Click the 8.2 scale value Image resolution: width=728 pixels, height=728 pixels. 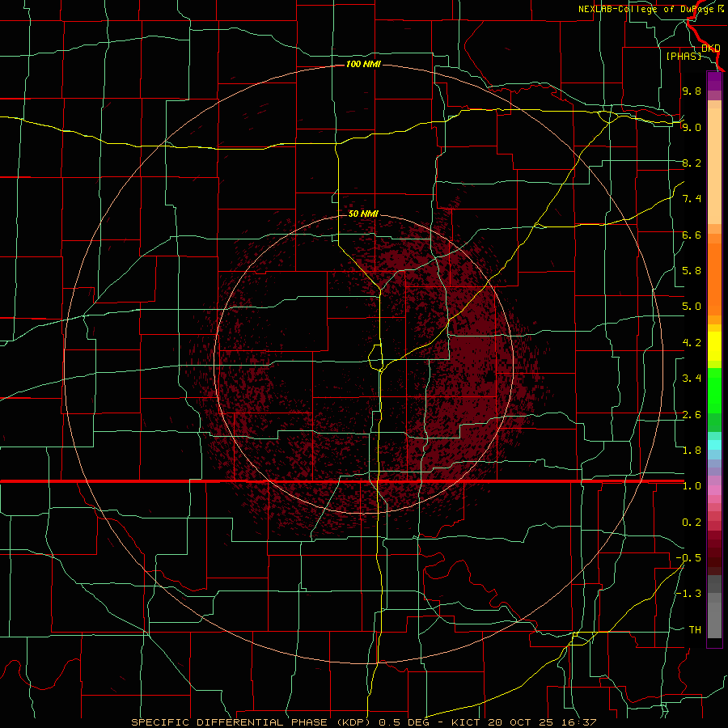click(692, 163)
